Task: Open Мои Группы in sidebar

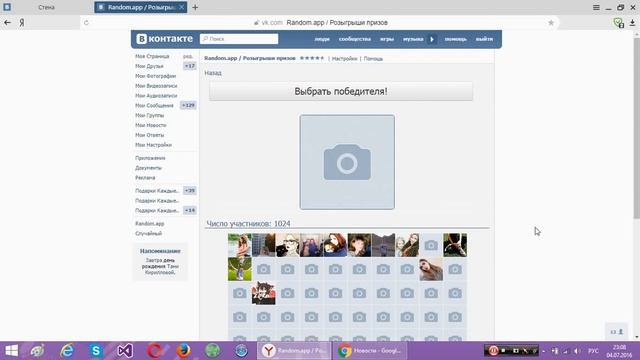Action: tap(149, 115)
